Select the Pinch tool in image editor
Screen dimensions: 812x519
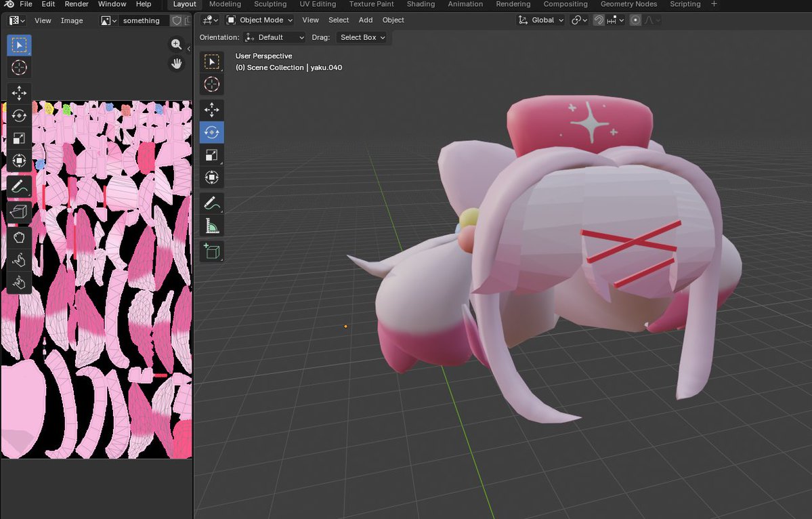[19, 283]
